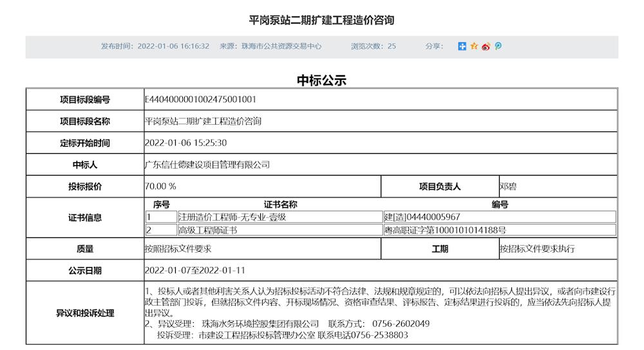644x350 pixels.
Task: Click the bid price value 70.00 %
Action: 161,187
